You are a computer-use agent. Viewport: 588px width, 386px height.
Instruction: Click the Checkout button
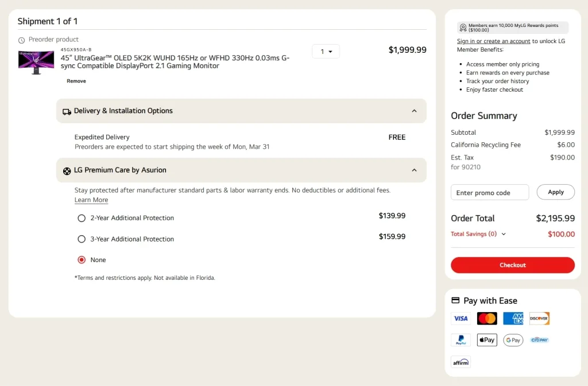[x=512, y=265]
